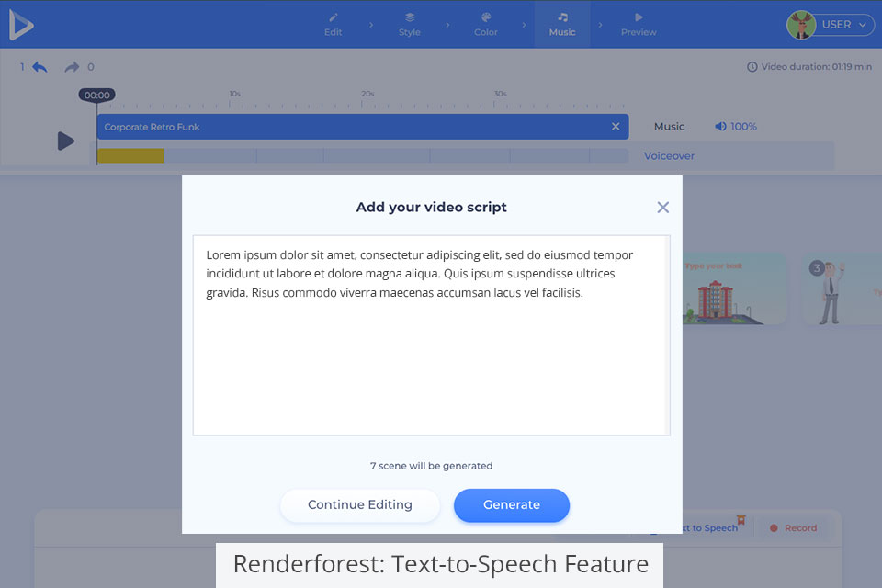Open the Preview step tab
The height and width of the screenshot is (588, 882).
(x=639, y=25)
